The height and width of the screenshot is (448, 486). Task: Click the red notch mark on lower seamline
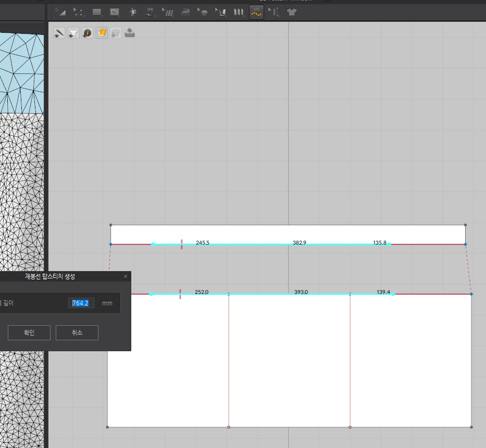(x=180, y=294)
